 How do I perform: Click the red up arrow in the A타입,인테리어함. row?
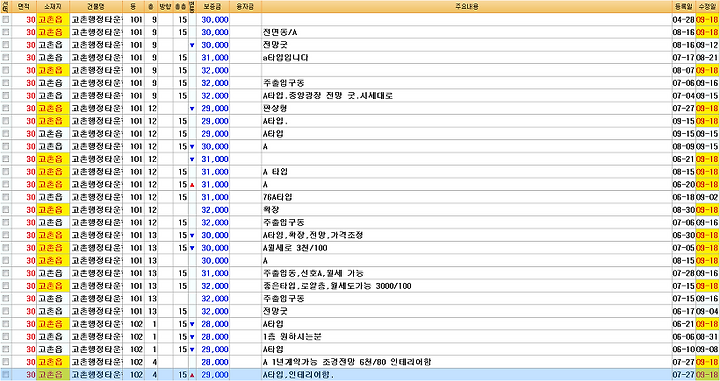point(192,375)
